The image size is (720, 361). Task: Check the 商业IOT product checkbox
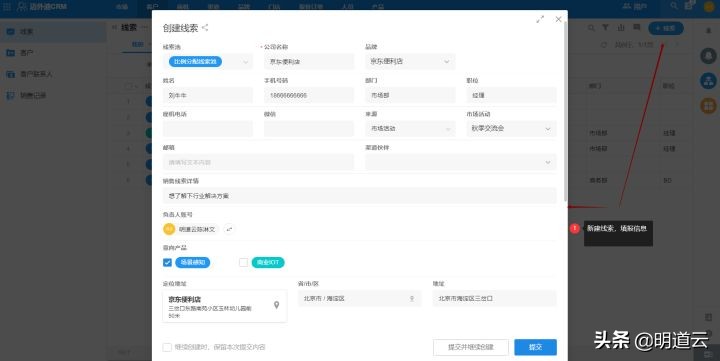pos(243,262)
